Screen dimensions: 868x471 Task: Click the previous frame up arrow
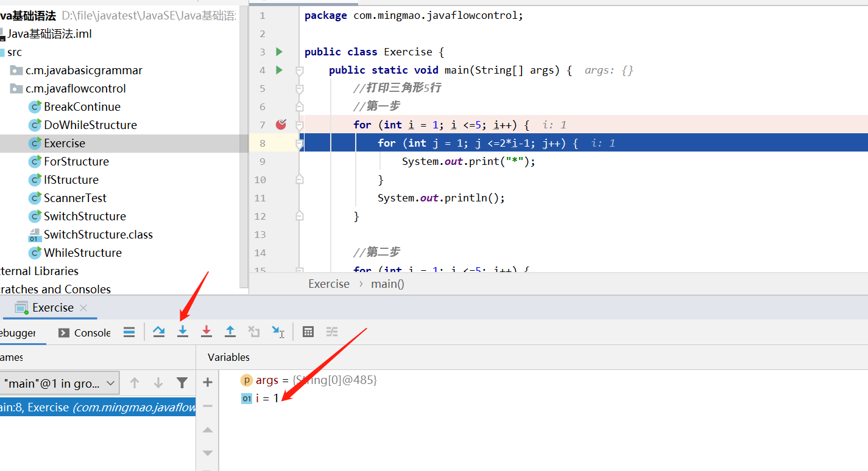tap(135, 383)
